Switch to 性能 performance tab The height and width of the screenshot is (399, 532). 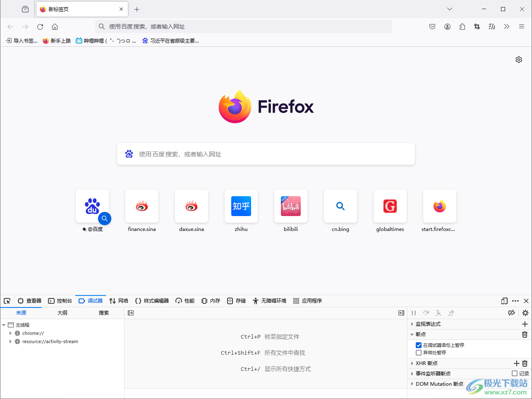[185, 301]
